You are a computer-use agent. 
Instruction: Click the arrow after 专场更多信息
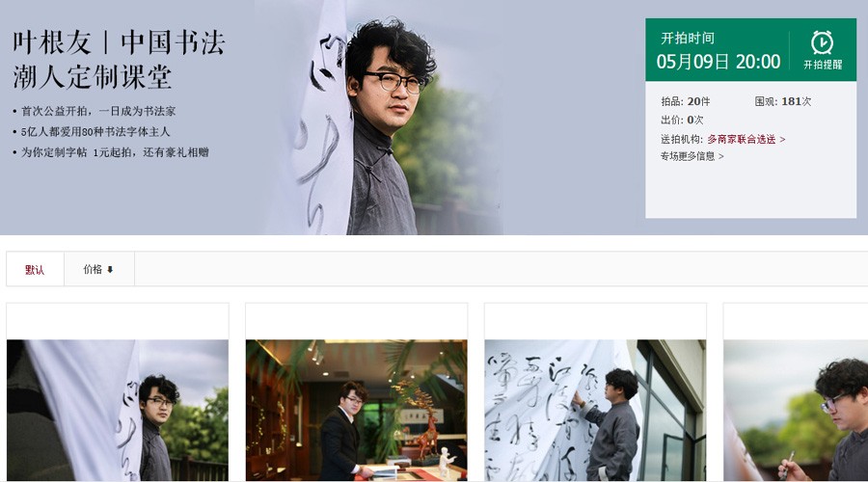(x=720, y=156)
